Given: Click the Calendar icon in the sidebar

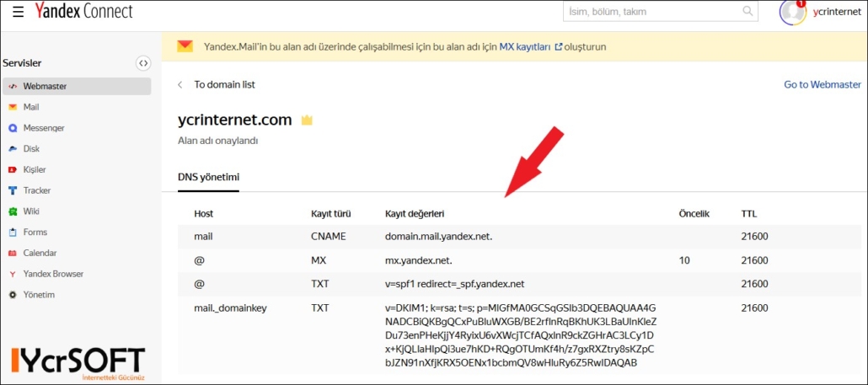Looking at the screenshot, I should point(13,253).
